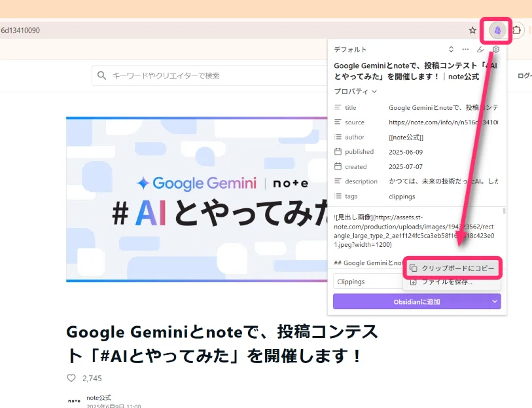532x408 pixels.
Task: Edit the tags value clippings
Action: tap(402, 196)
